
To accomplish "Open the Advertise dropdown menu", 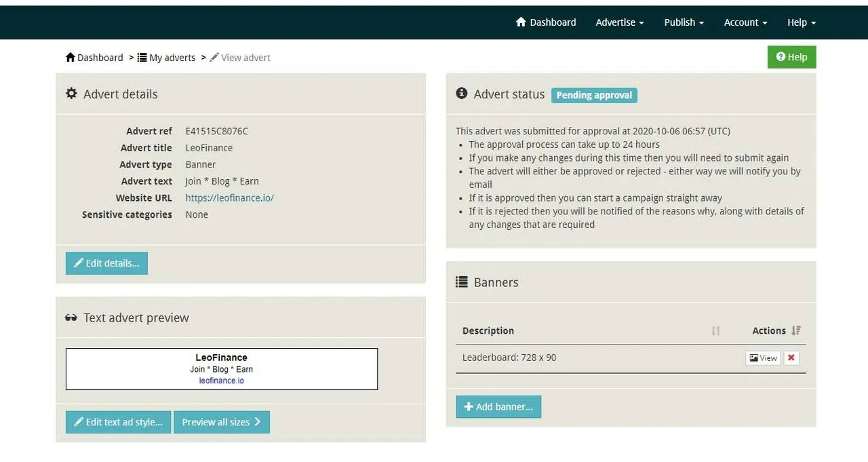I will pyautogui.click(x=620, y=22).
